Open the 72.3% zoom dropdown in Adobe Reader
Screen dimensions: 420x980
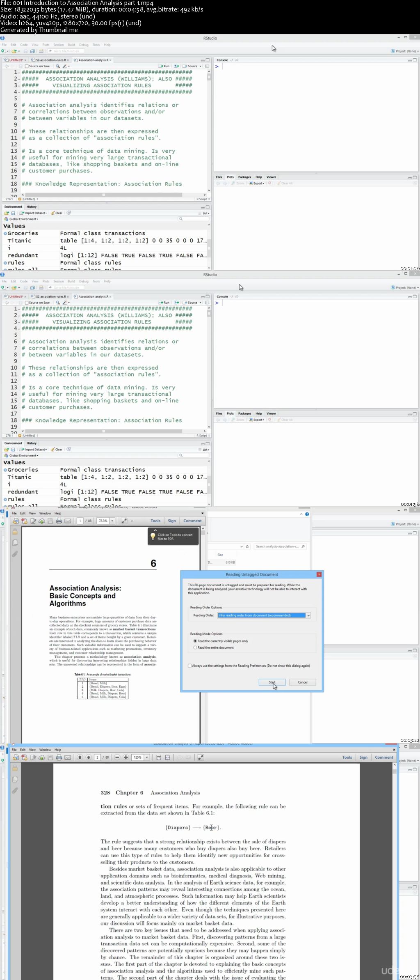(x=112, y=521)
